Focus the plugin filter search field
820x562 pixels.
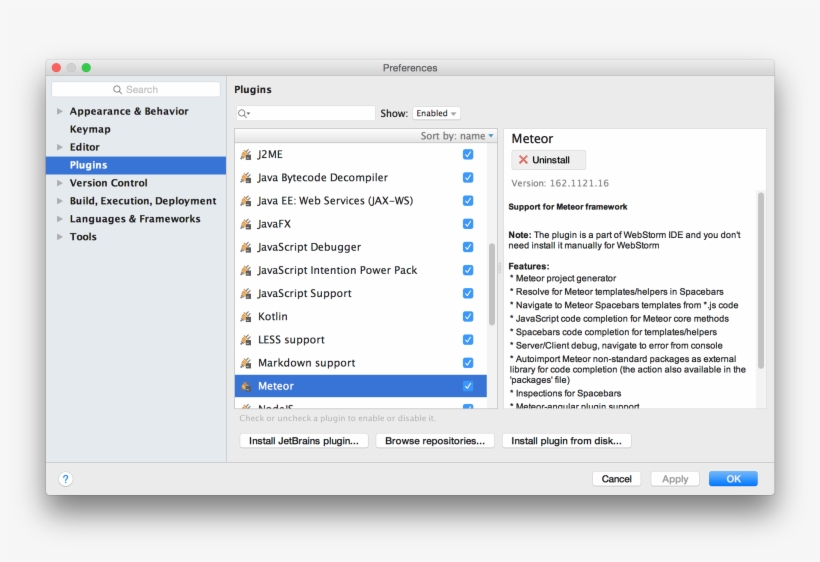(x=305, y=113)
